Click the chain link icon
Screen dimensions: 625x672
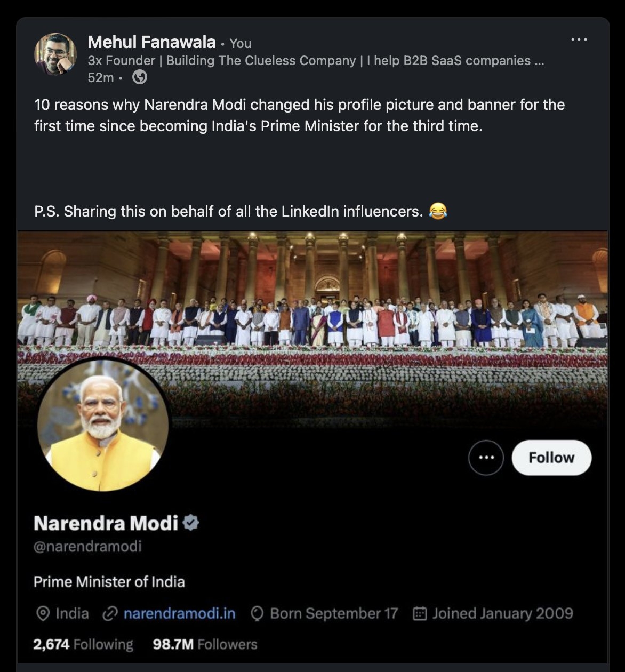pyautogui.click(x=109, y=614)
